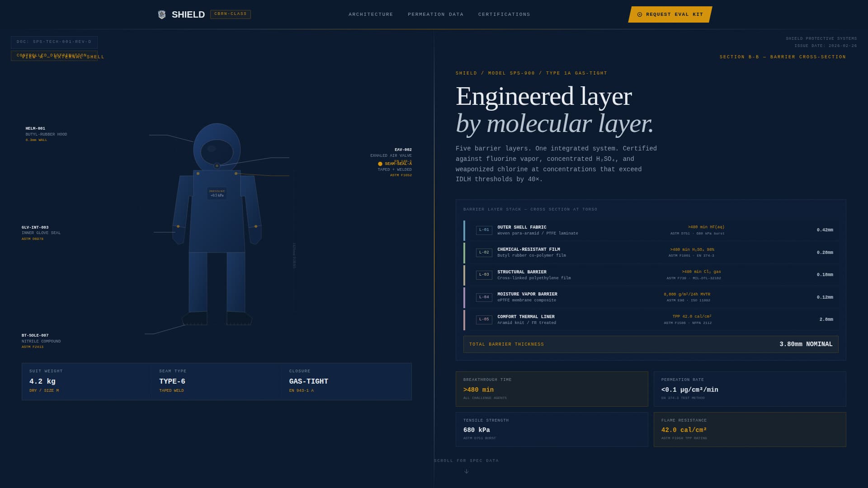This screenshot has width=868, height=488.
Task: Click the blue color bar beside the L-01 layer
Action: tap(464, 230)
